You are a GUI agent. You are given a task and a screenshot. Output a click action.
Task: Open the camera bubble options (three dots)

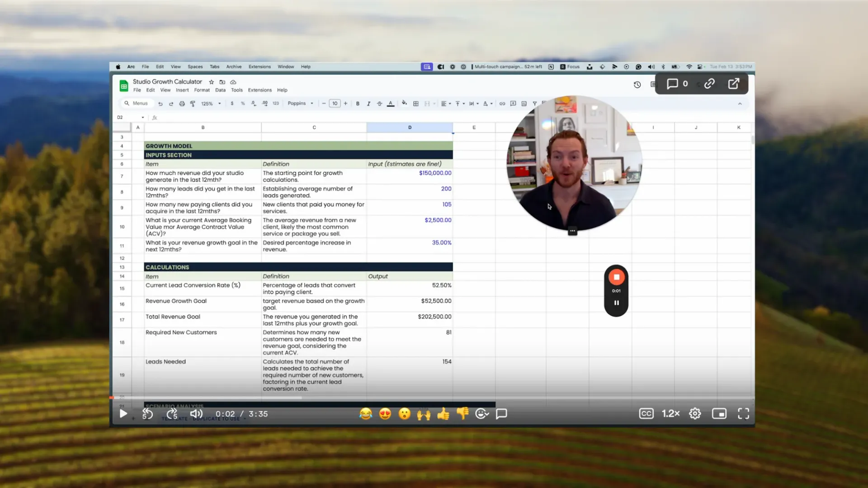(x=572, y=231)
